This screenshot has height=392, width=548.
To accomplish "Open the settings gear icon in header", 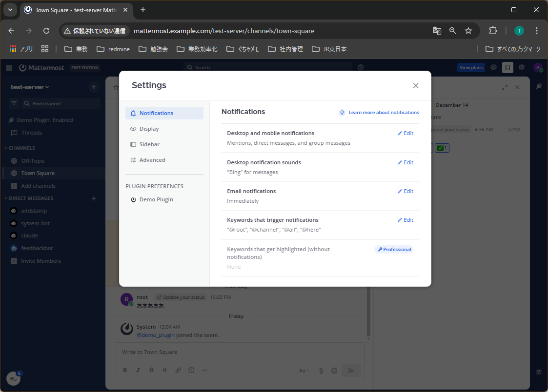I will 522,67.
